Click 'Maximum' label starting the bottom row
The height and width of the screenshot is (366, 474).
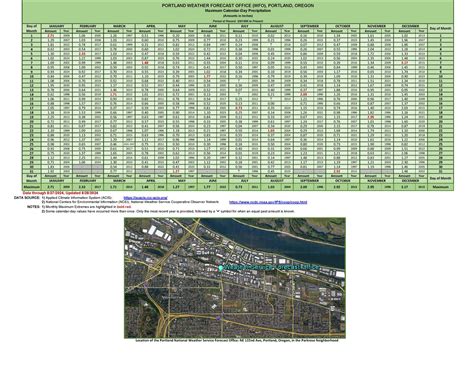pos(32,187)
